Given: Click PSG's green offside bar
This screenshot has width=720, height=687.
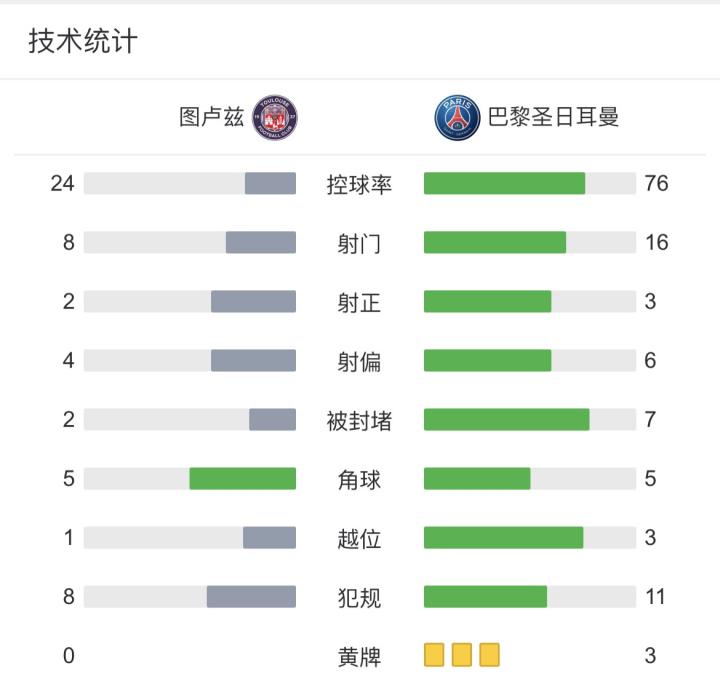Looking at the screenshot, I should tap(503, 538).
